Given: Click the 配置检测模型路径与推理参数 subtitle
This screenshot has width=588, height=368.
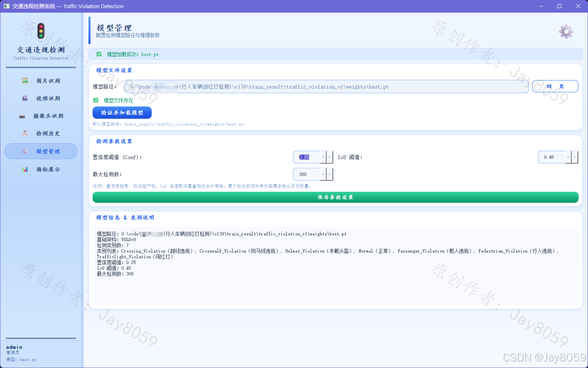Looking at the screenshot, I should pos(128,35).
